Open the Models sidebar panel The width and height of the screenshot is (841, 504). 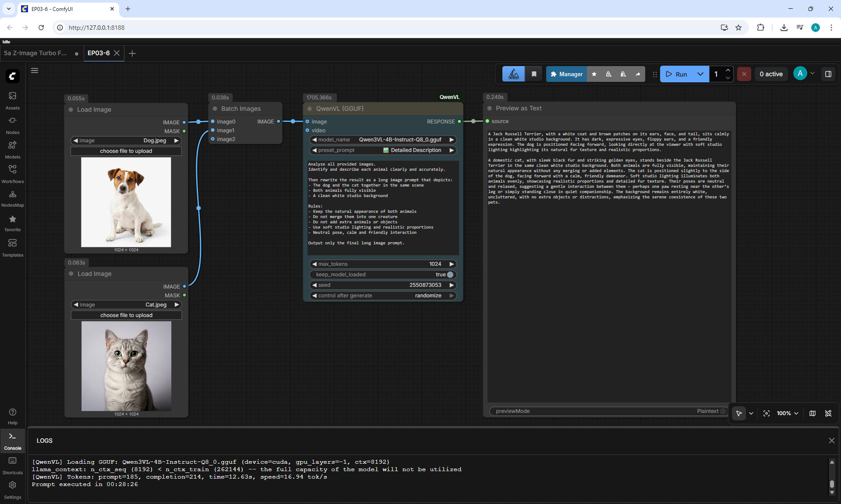(x=12, y=150)
